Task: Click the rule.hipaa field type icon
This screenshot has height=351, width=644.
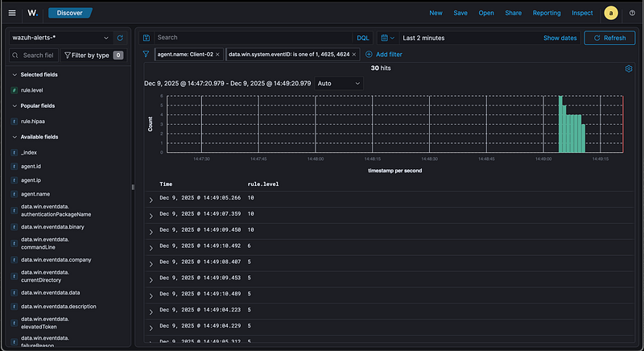Action: tap(14, 122)
